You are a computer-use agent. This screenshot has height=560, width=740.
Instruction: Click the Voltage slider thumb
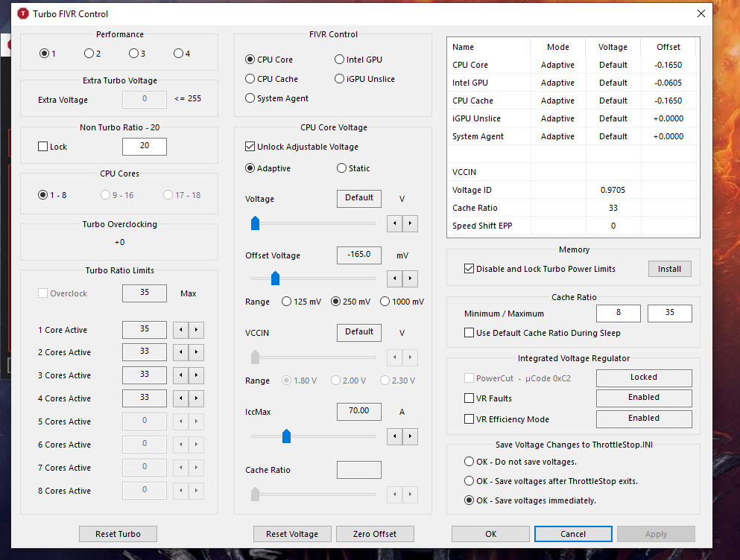(256, 223)
